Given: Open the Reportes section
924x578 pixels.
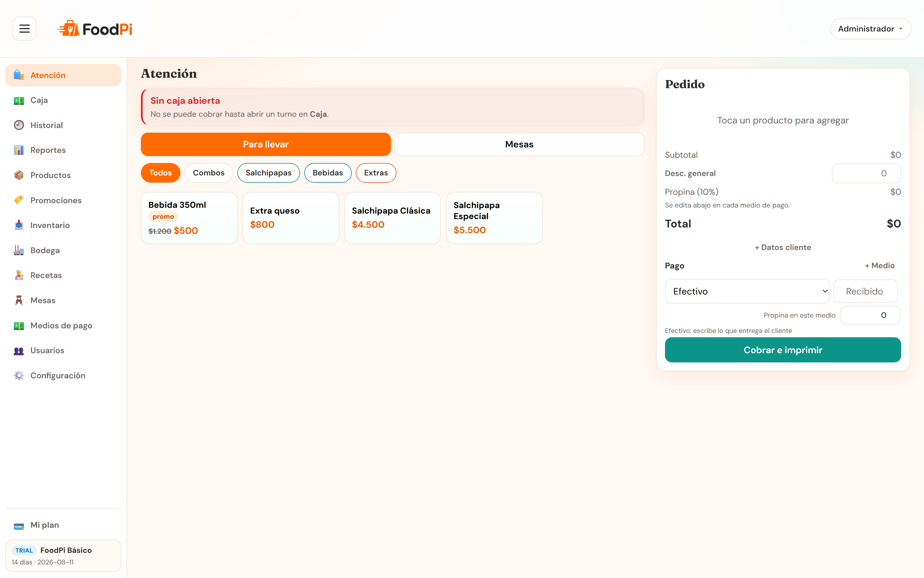Looking at the screenshot, I should [48, 150].
